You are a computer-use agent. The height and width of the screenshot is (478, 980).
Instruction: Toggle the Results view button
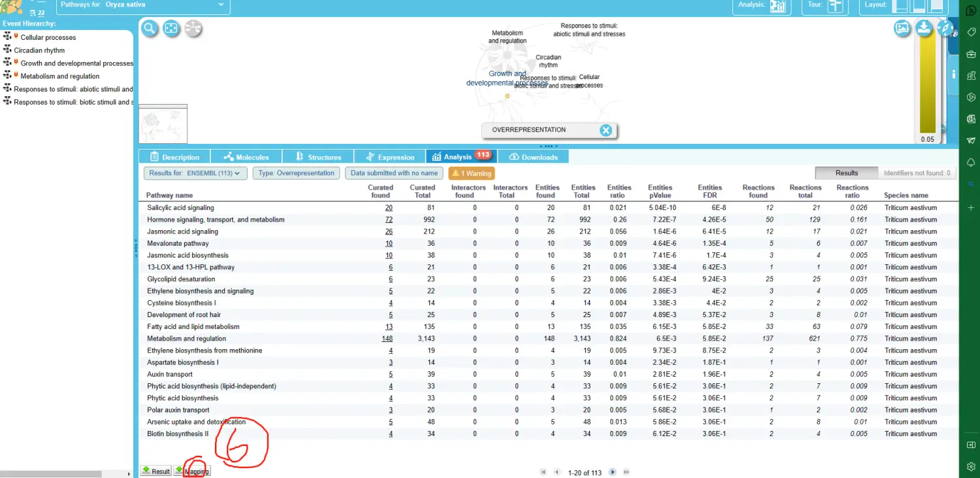(846, 173)
